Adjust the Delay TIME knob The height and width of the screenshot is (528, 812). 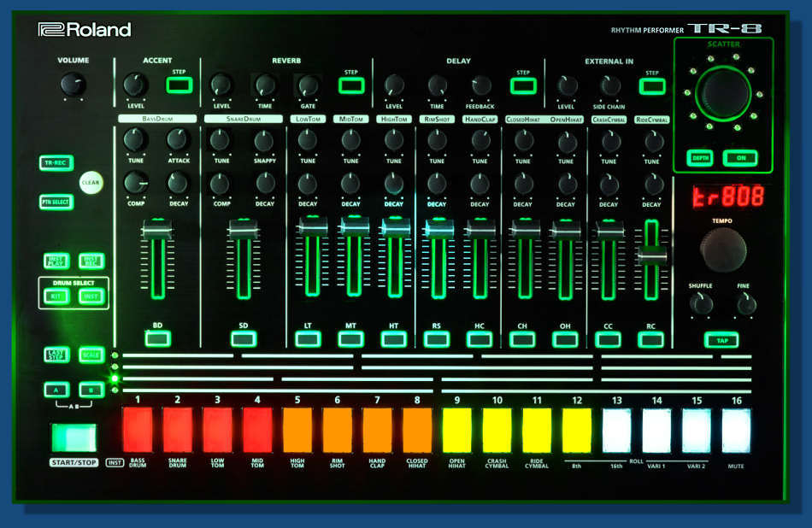point(437,86)
